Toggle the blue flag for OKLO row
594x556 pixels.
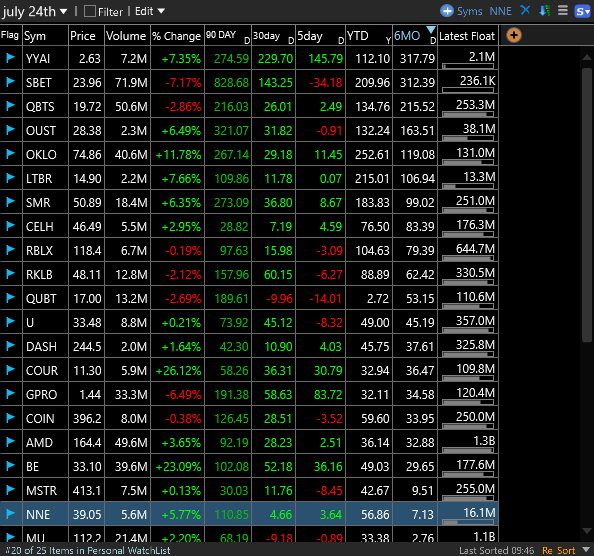pyautogui.click(x=11, y=154)
